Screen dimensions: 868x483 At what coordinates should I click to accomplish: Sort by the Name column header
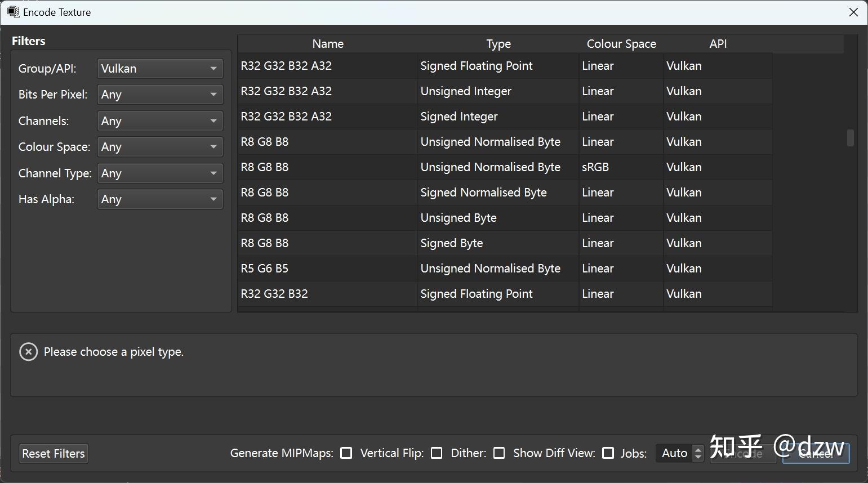point(328,44)
